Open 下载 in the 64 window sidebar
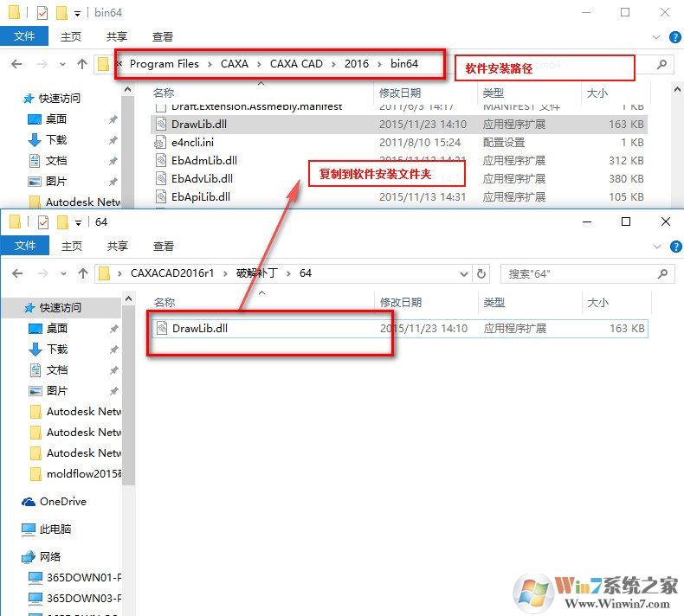The width and height of the screenshot is (684, 616). 56,350
